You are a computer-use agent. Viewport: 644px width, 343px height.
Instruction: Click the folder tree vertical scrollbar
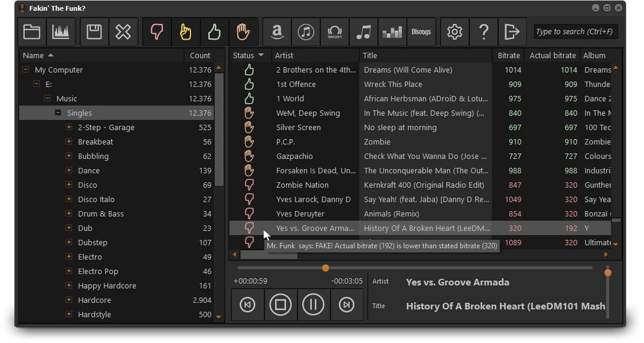pos(219,129)
